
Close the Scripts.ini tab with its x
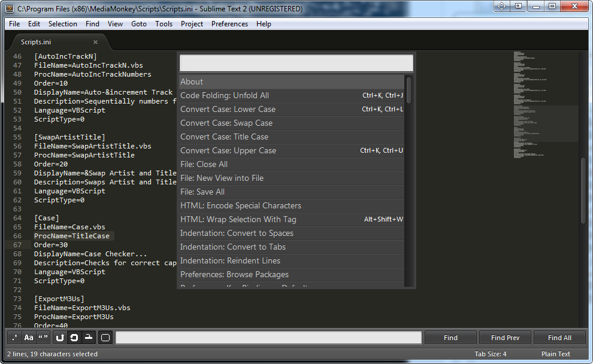pos(95,42)
